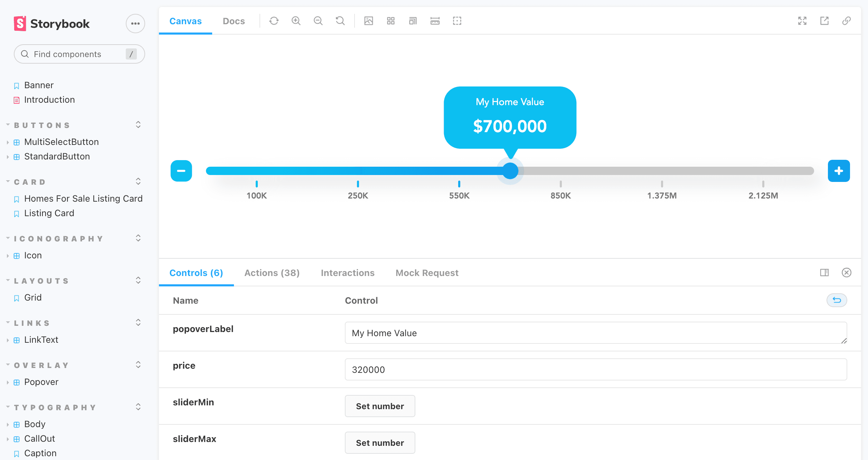Click the home value slider thumb
Image resolution: width=868 pixels, height=460 pixels.
510,171
